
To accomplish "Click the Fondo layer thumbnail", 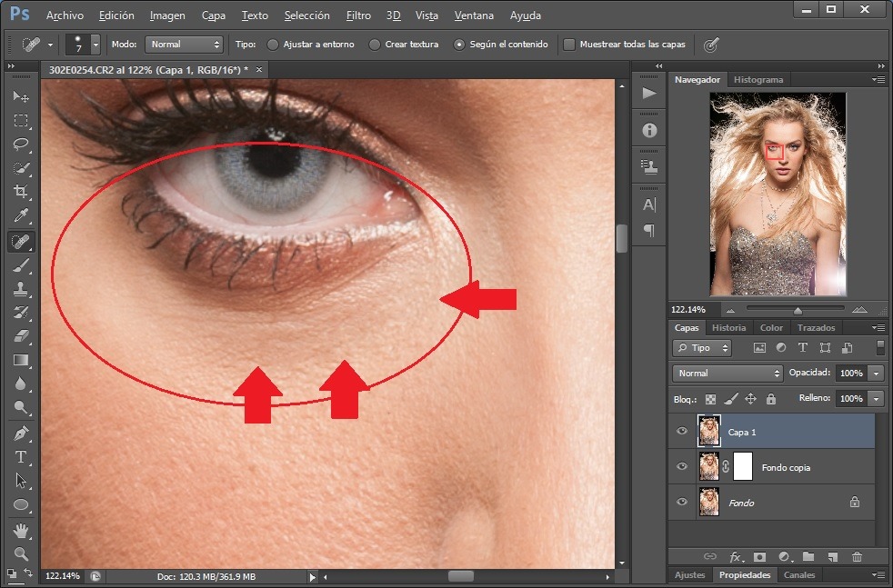I will (x=707, y=502).
